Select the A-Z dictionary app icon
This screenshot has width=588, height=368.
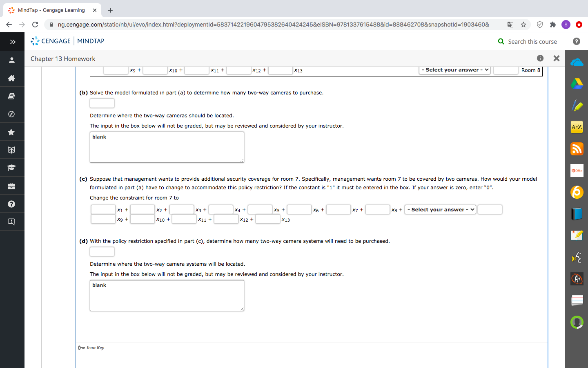(x=577, y=127)
